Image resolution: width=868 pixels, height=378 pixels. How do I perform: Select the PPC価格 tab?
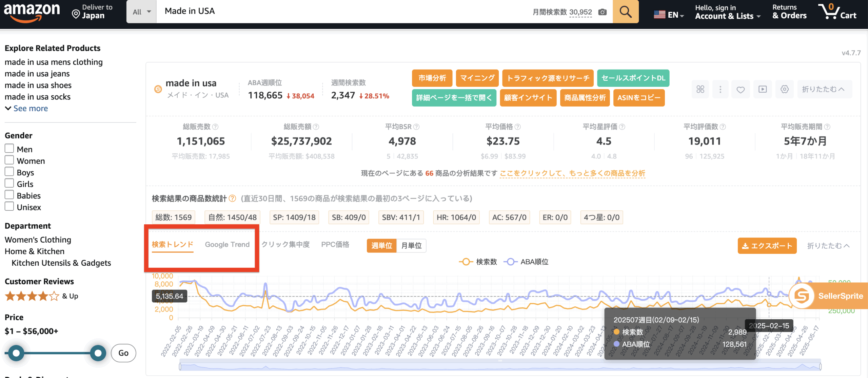coord(335,245)
